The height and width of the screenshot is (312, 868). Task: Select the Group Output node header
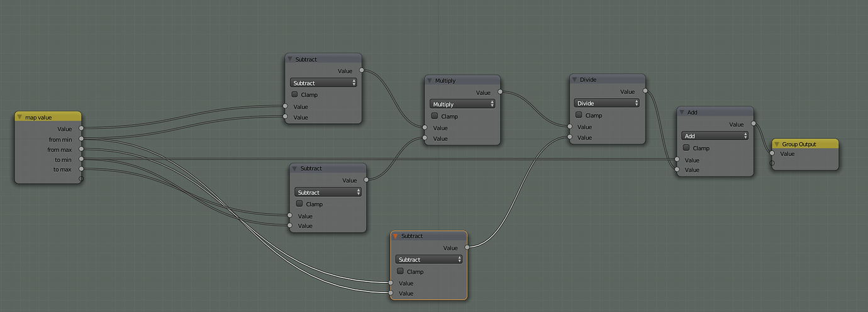click(805, 144)
